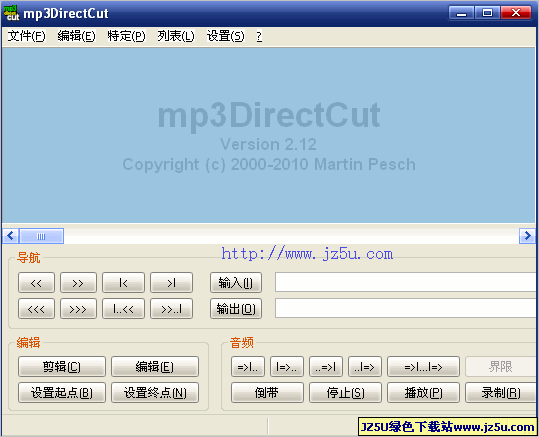This screenshot has height=437, width=539.
Task: Click the >> forward navigation button
Action: click(x=78, y=283)
